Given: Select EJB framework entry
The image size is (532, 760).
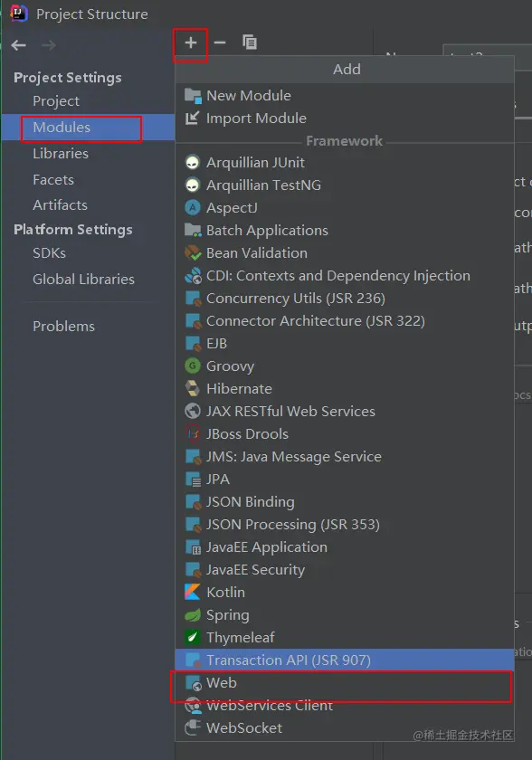Looking at the screenshot, I should [x=345, y=343].
